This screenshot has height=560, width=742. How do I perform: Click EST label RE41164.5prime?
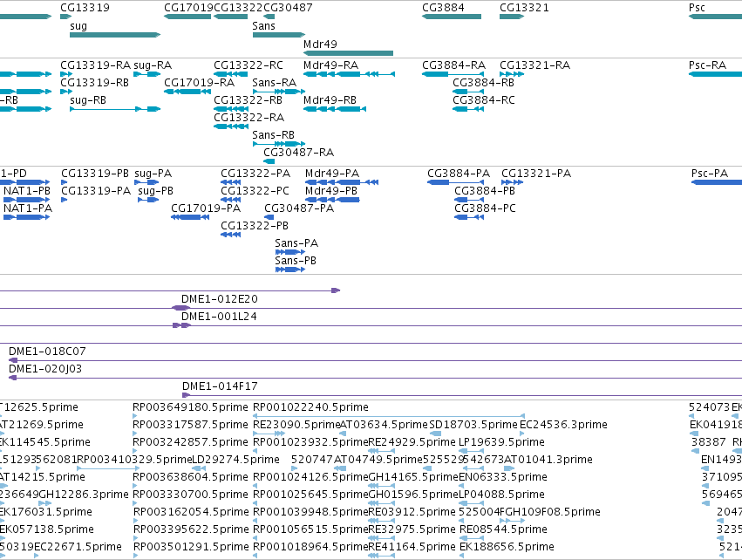click(412, 547)
